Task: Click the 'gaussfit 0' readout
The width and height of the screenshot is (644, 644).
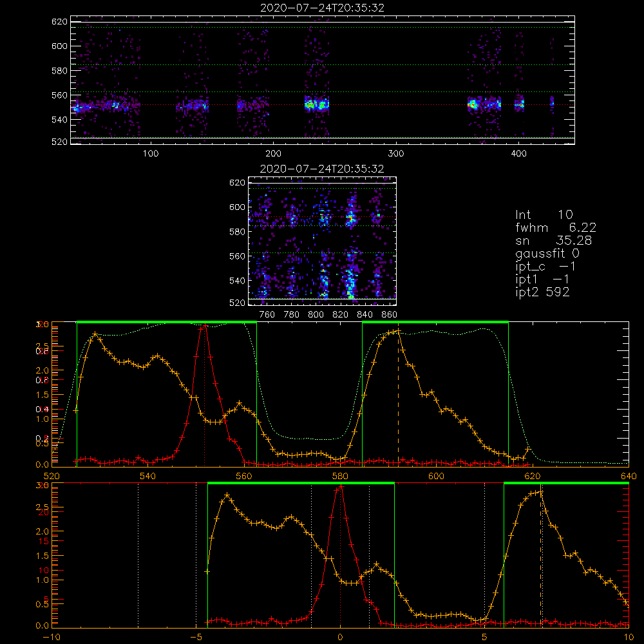Action: point(547,253)
